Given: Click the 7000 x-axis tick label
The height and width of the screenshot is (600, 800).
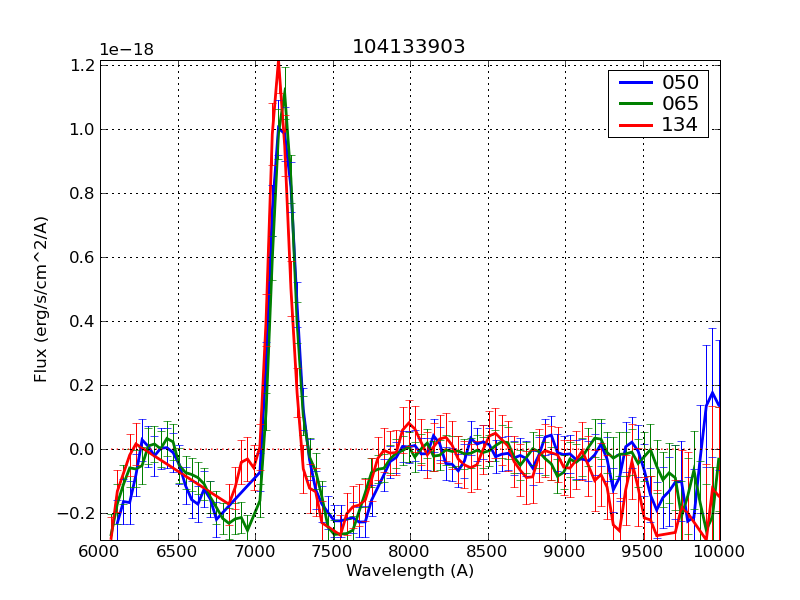Looking at the screenshot, I should 254,551.
